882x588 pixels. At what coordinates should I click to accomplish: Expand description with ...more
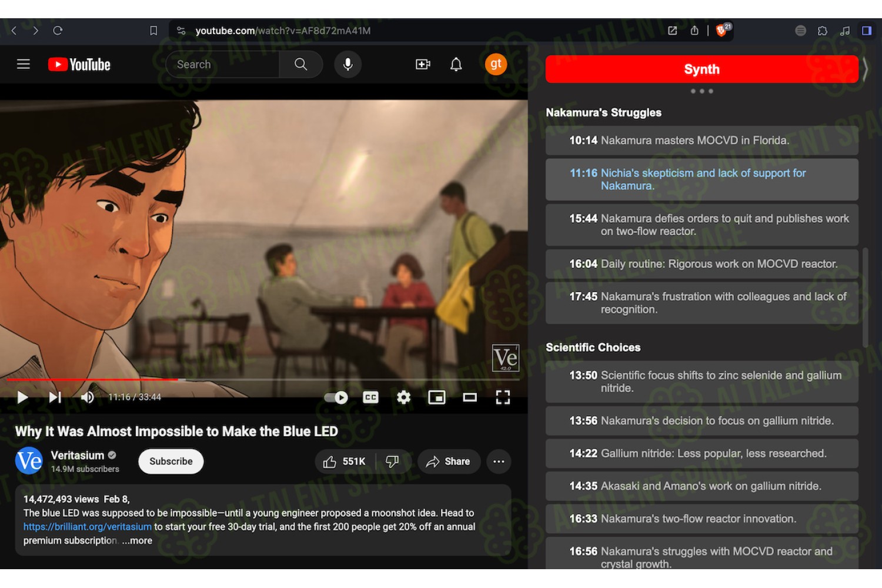[137, 541]
